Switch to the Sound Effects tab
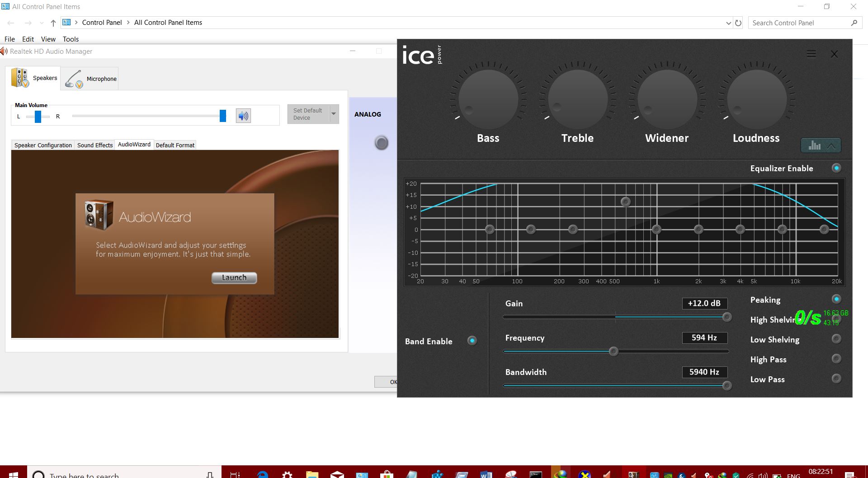Screen dimensions: 868x478 [x=95, y=145]
